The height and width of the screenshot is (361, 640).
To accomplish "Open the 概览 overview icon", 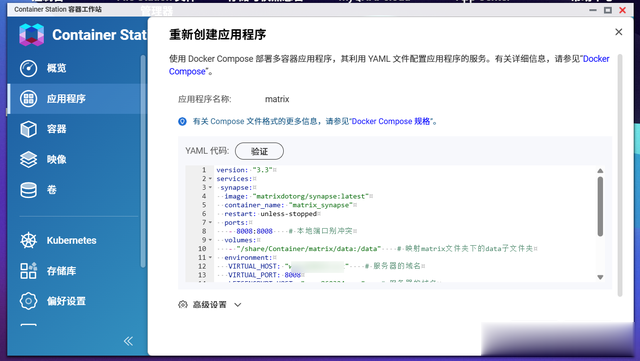I will click(29, 68).
